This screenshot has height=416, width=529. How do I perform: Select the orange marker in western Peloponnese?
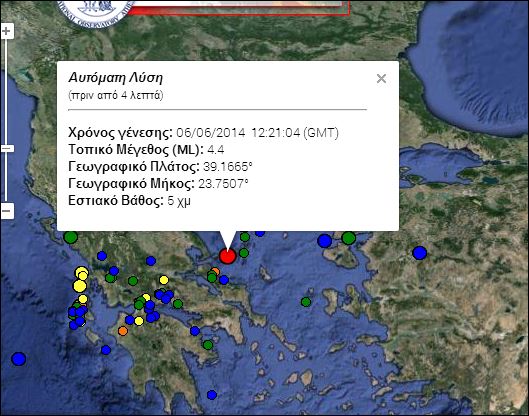pyautogui.click(x=123, y=331)
